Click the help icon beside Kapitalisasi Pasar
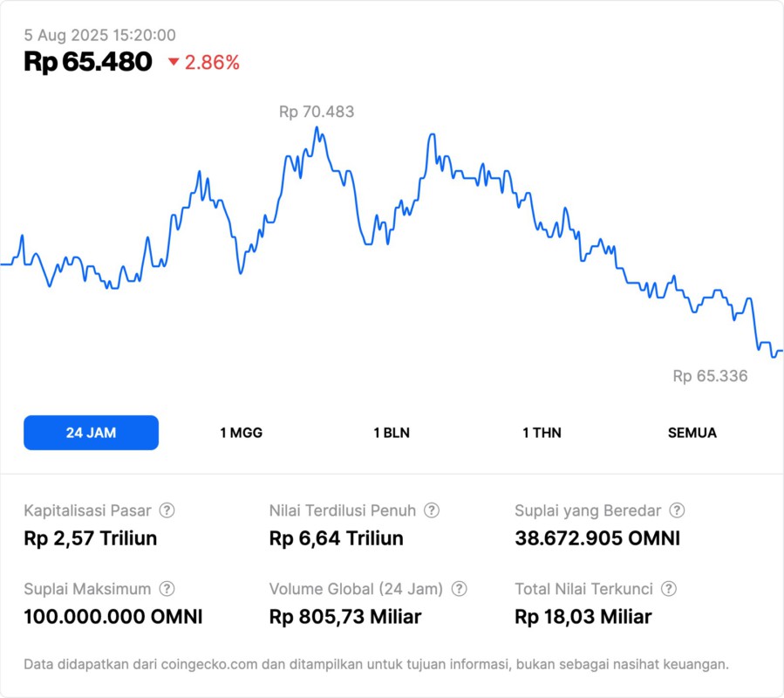Image resolution: width=784 pixels, height=698 pixels. 167,510
